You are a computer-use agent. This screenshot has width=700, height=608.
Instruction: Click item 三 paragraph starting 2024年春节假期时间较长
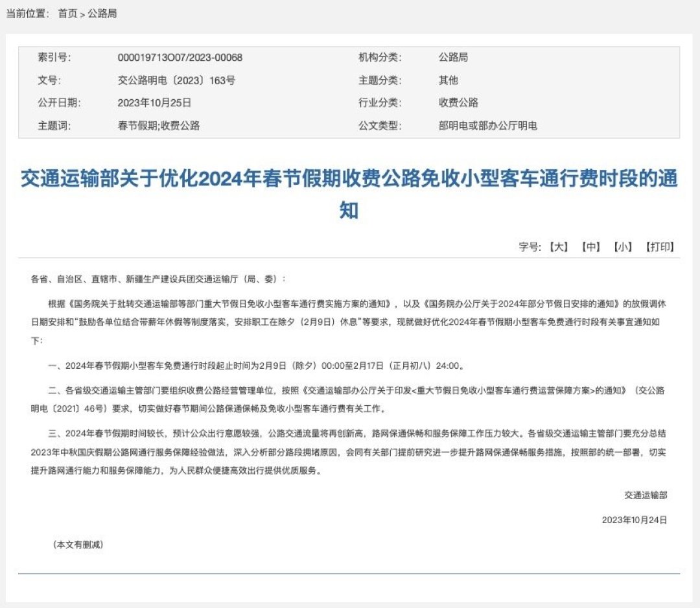tap(349, 452)
